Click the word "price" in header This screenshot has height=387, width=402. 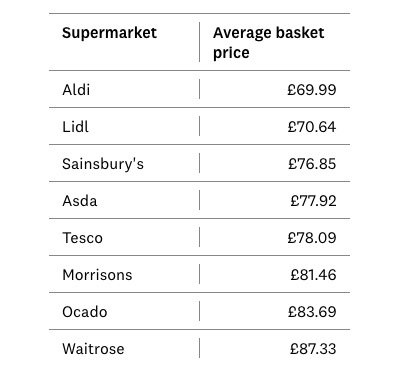tap(231, 53)
